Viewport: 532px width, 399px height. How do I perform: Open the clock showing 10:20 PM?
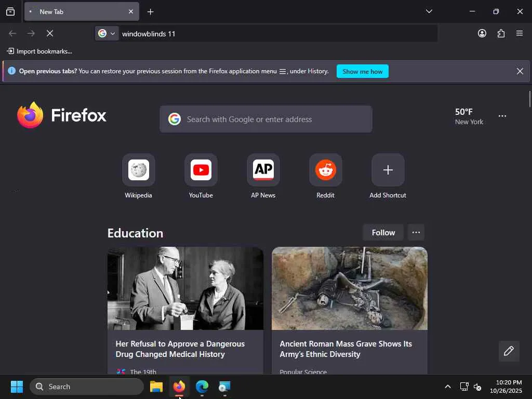pyautogui.click(x=506, y=387)
